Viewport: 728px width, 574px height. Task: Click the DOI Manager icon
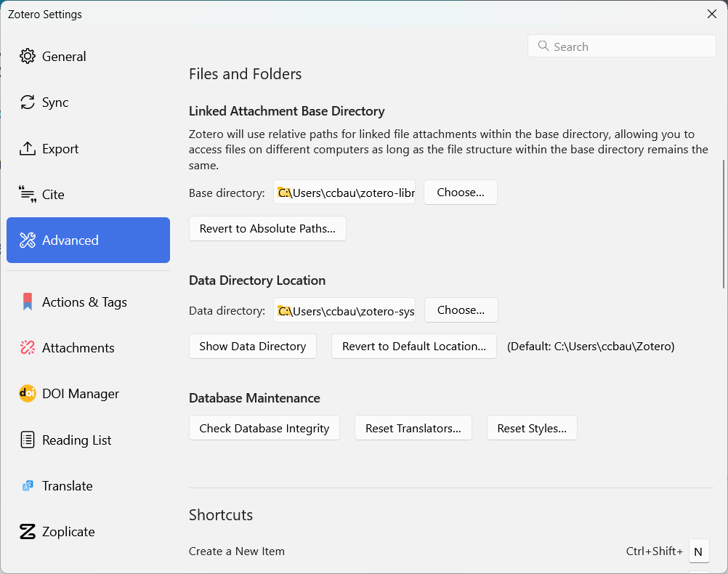[28, 394]
